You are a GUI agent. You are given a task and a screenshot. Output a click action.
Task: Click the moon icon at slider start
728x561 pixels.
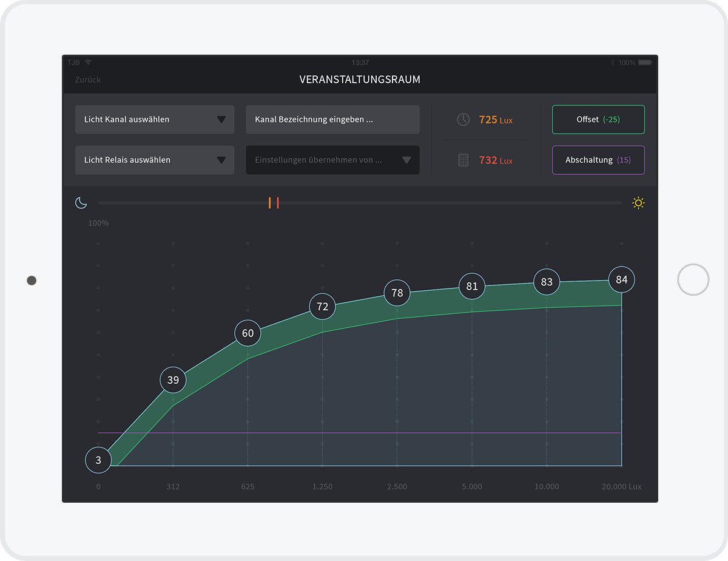[81, 203]
